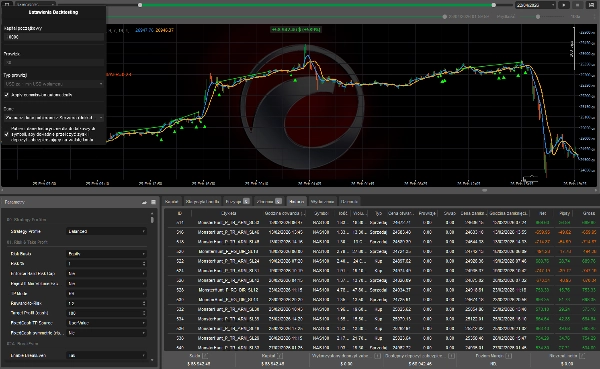Toggle the checkbox under Typ prowizji
This screenshot has height=369, width=600.
7,95
